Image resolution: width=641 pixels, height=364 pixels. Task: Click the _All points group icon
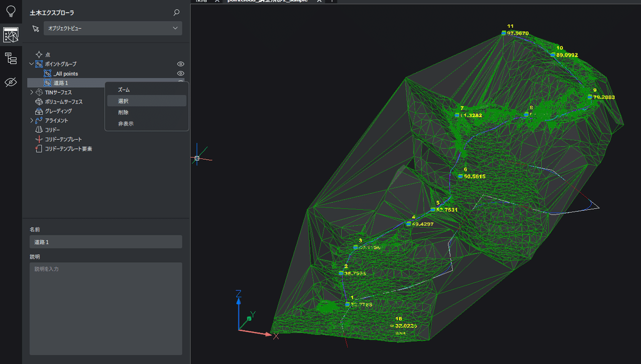47,74
